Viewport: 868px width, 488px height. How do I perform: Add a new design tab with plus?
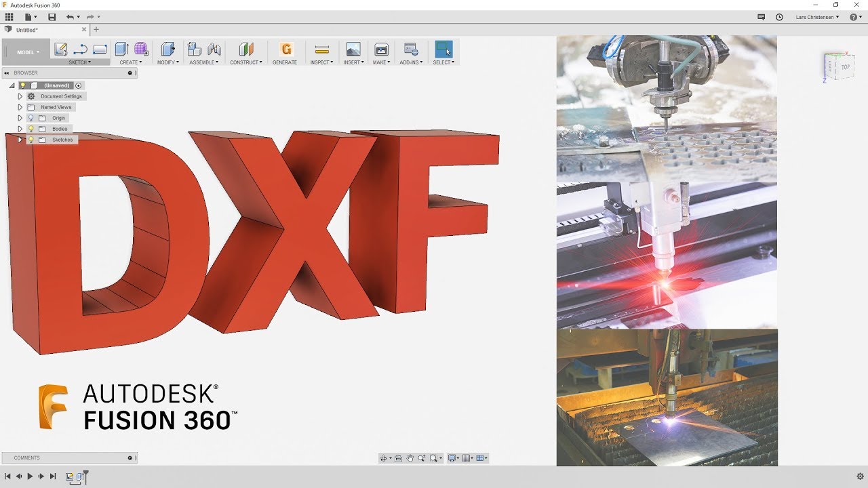coord(96,30)
